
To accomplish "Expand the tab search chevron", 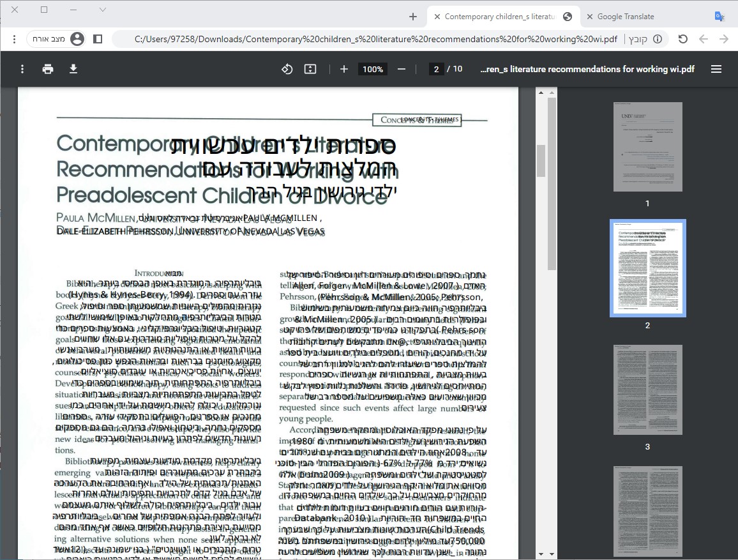I will coord(103,10).
